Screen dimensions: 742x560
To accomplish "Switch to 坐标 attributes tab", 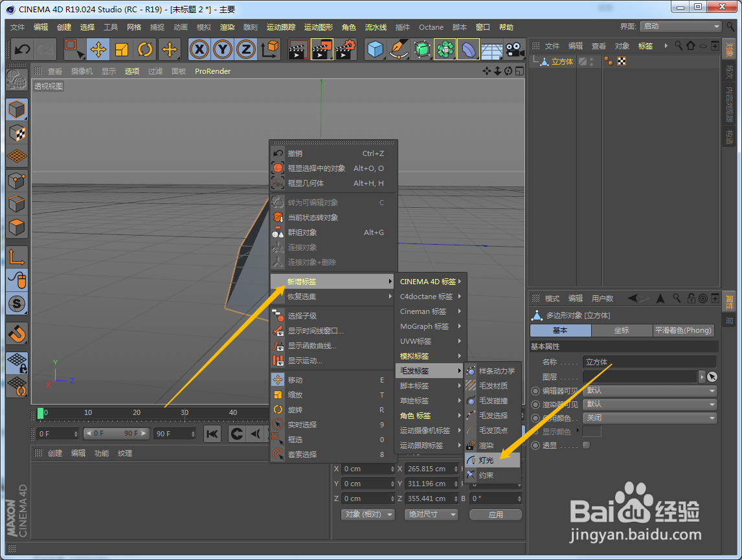I will coord(622,330).
